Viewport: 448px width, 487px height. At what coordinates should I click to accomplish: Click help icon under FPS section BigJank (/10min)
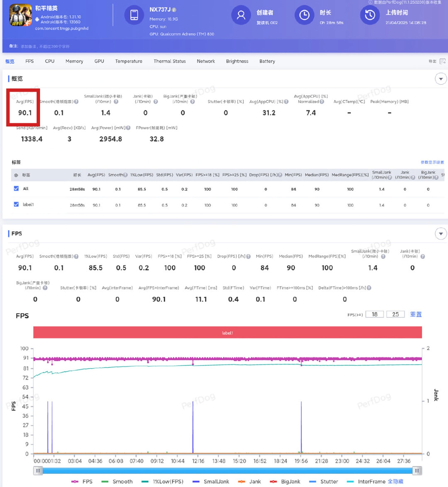coord(45,288)
